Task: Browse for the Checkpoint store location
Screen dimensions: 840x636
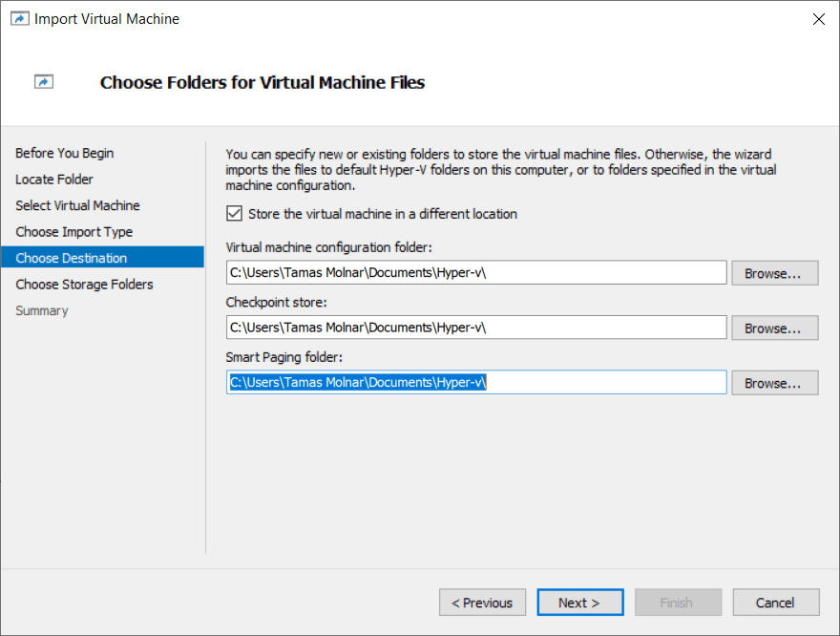Action: click(x=775, y=328)
